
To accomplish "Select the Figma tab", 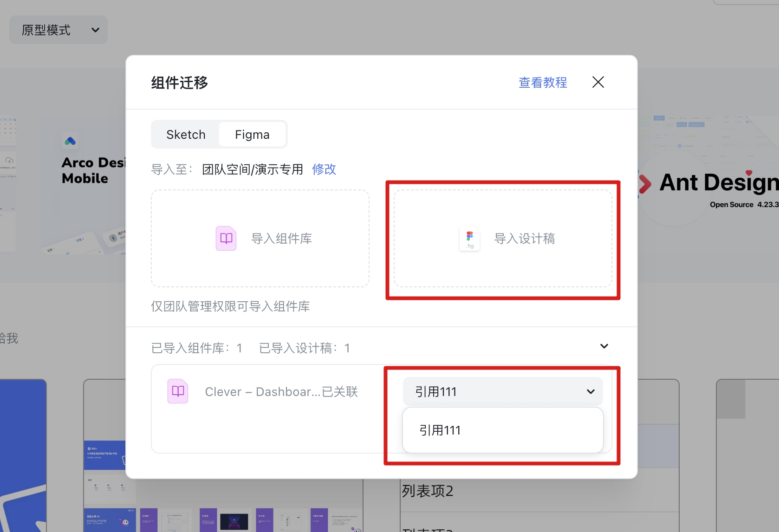I will (x=252, y=134).
